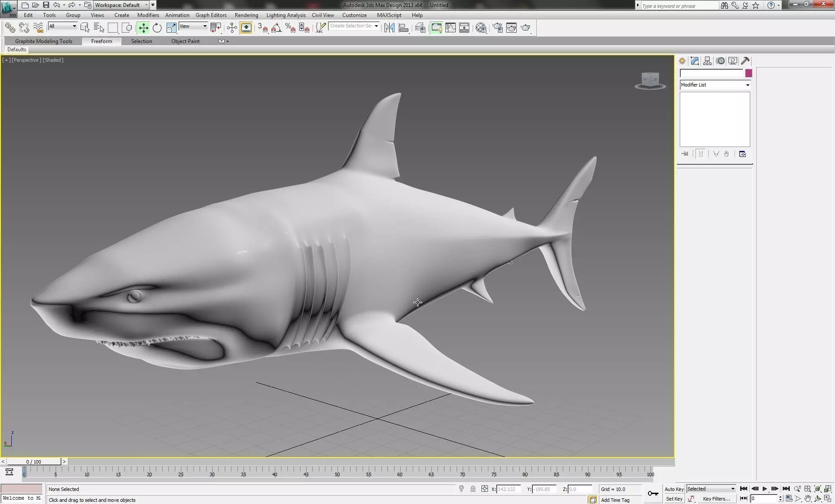Toggle Selection Lock padlock icon
The width and height of the screenshot is (835, 504).
(x=473, y=489)
